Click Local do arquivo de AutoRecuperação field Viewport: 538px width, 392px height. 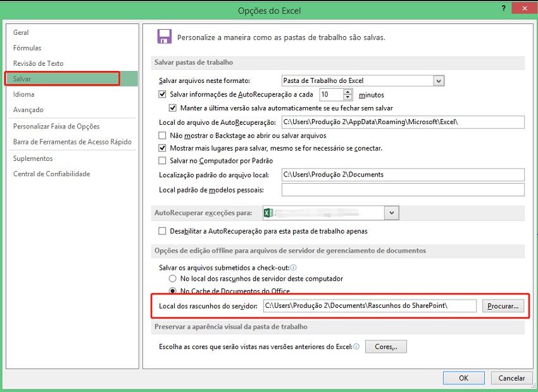403,122
